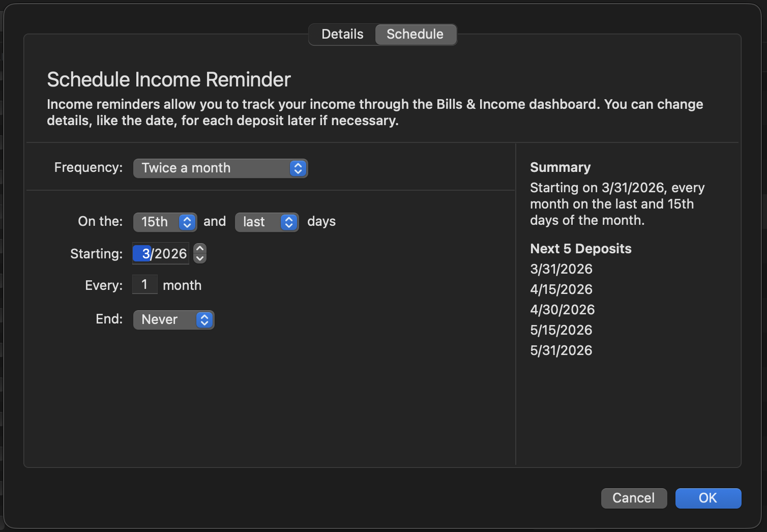Click the blue chevron on the last selector
The height and width of the screenshot is (532, 767).
[x=289, y=222]
